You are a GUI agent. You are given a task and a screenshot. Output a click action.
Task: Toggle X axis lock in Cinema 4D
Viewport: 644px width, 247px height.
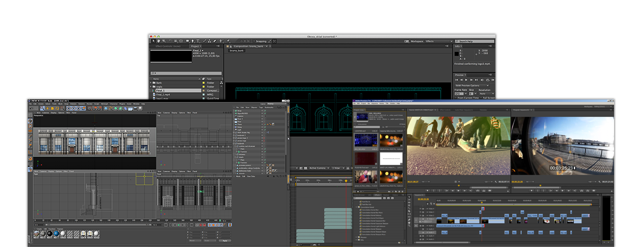(x=68, y=109)
